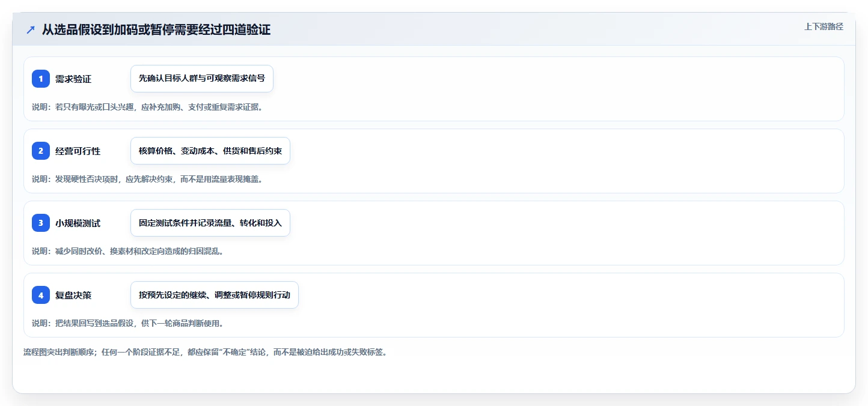Click the note starting 说明：发现硬性否决项时

click(148, 179)
